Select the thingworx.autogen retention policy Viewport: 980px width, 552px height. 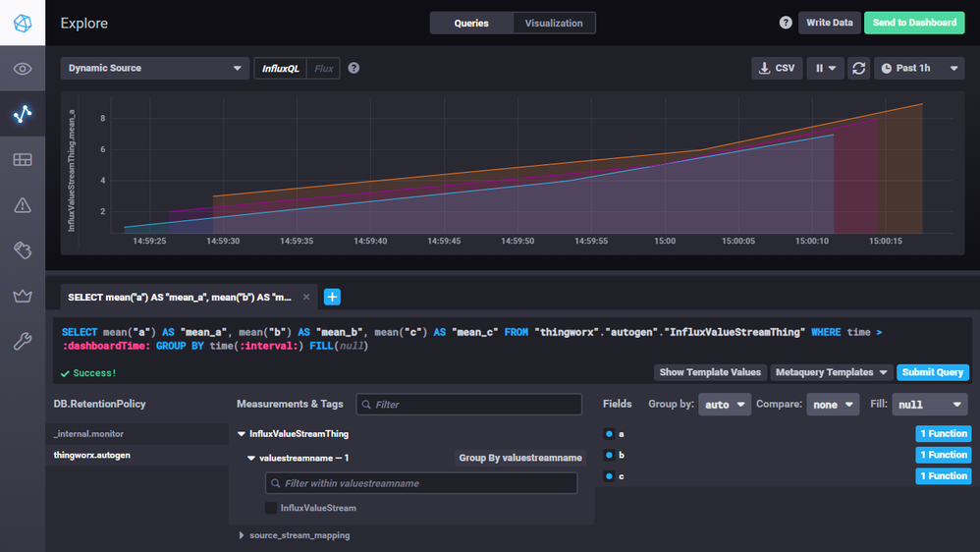91,455
